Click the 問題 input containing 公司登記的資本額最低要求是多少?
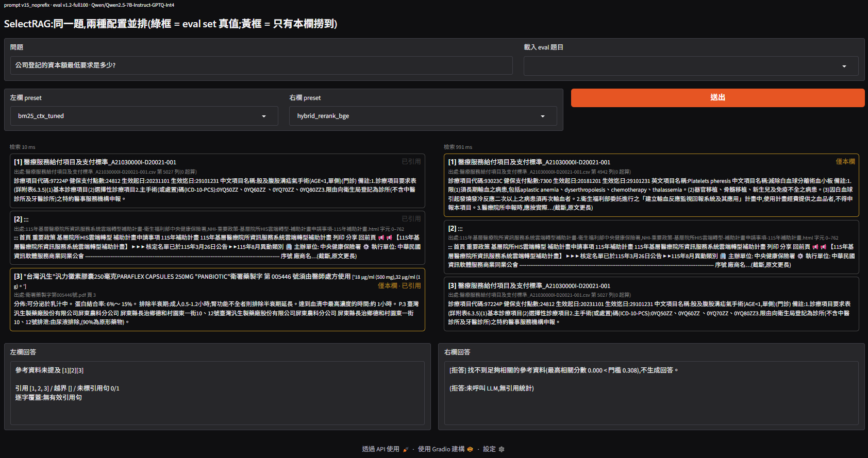The height and width of the screenshot is (458, 868). click(261, 65)
